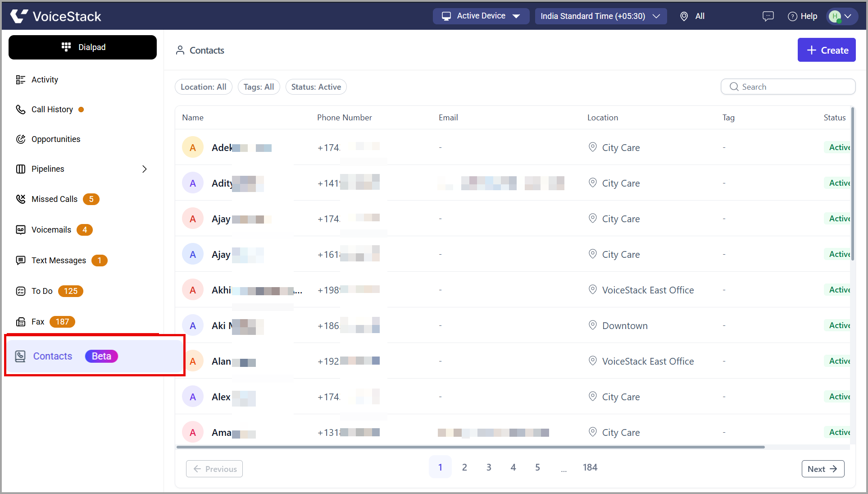The width and height of the screenshot is (868, 494).
Task: Open the Activity section
Action: (x=45, y=80)
